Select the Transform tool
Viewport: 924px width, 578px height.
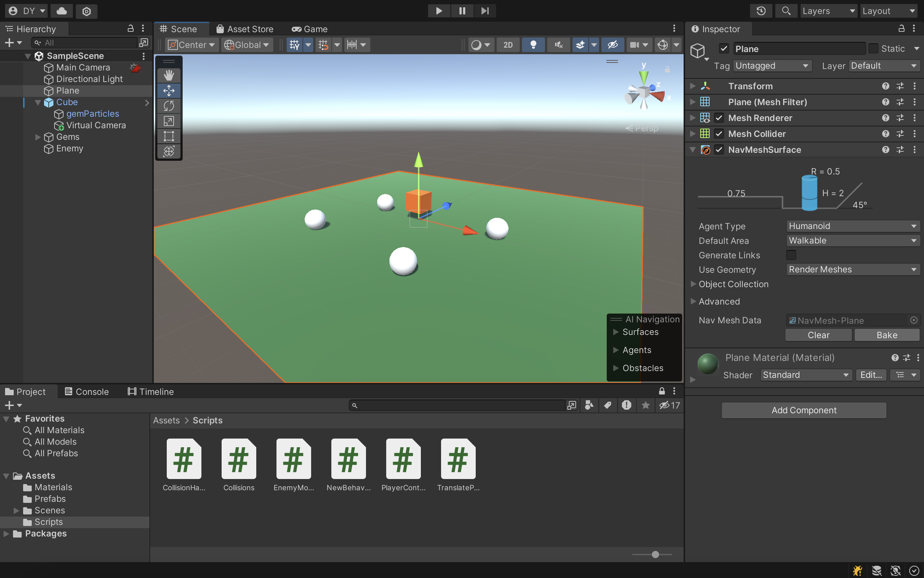[169, 151]
